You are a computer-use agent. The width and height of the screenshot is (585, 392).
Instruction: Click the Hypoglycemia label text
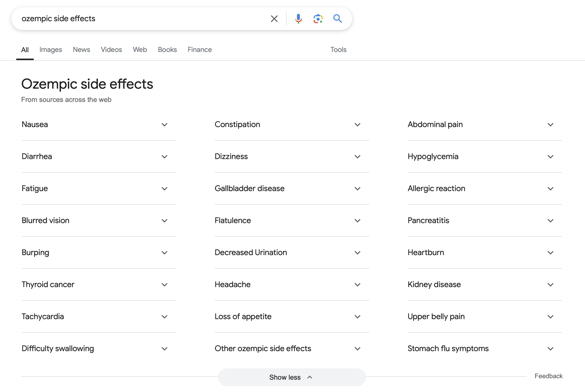433,157
